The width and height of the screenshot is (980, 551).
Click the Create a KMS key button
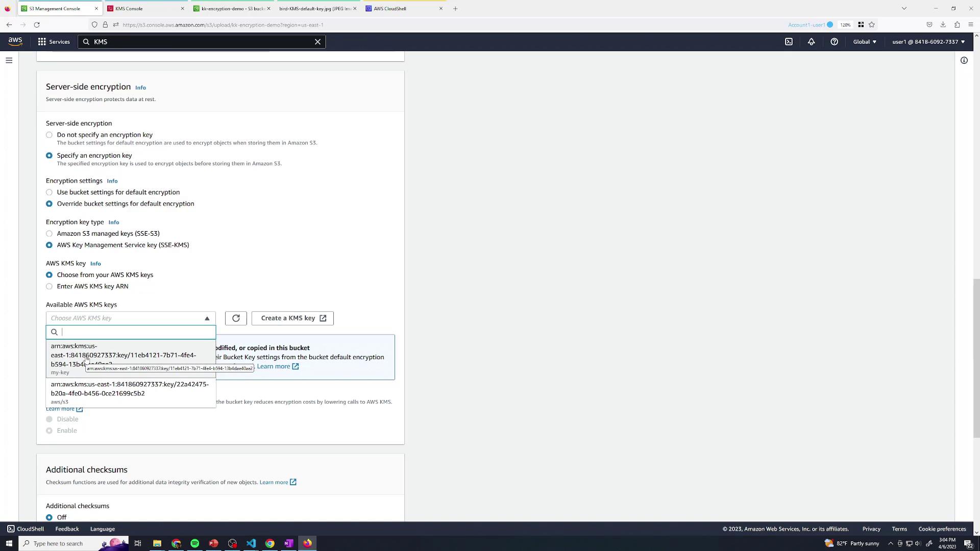click(x=292, y=318)
